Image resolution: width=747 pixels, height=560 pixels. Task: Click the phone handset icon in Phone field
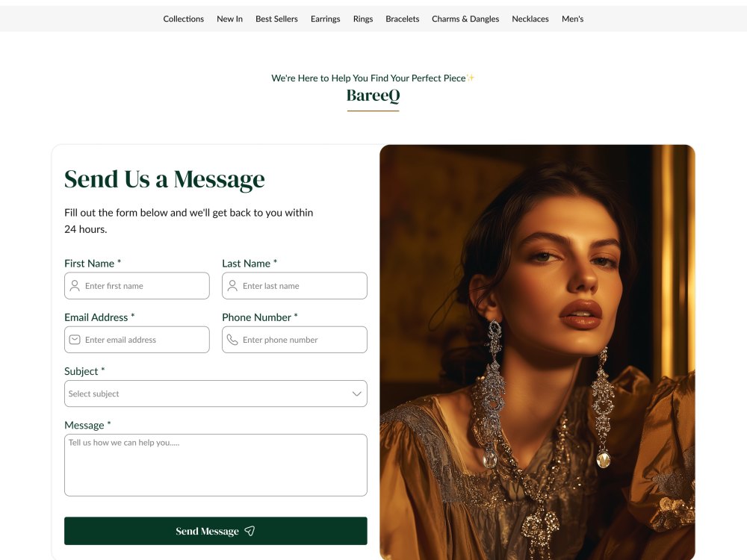(x=232, y=340)
